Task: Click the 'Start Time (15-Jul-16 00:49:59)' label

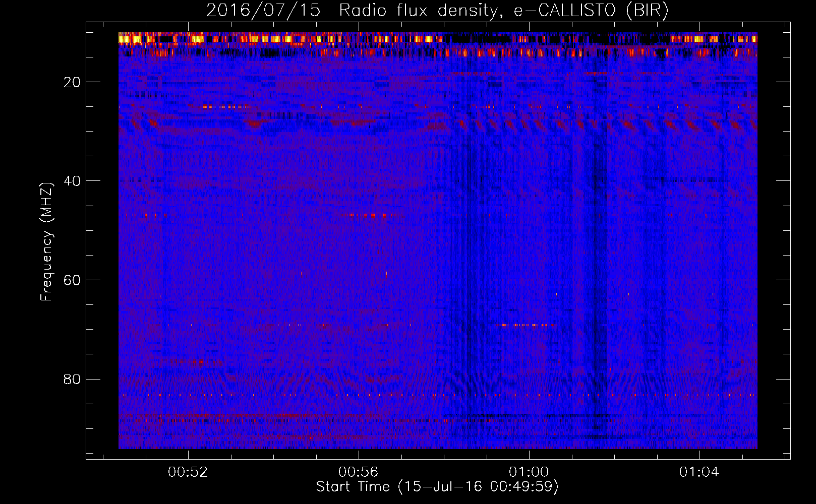Action: [x=437, y=487]
